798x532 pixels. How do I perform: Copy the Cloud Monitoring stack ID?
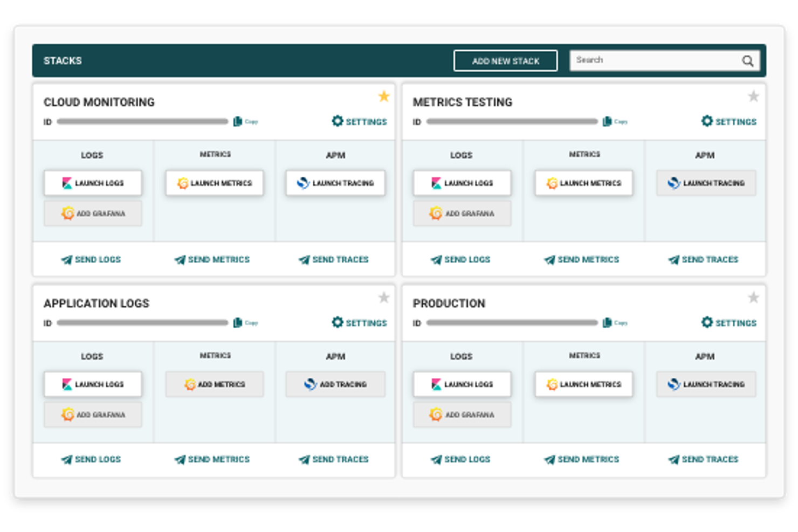[x=238, y=121]
